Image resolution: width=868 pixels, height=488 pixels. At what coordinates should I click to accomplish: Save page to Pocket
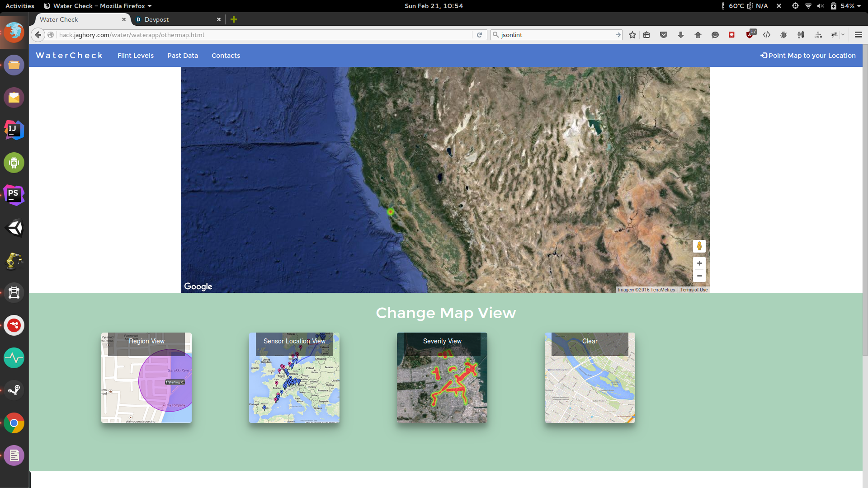point(664,35)
